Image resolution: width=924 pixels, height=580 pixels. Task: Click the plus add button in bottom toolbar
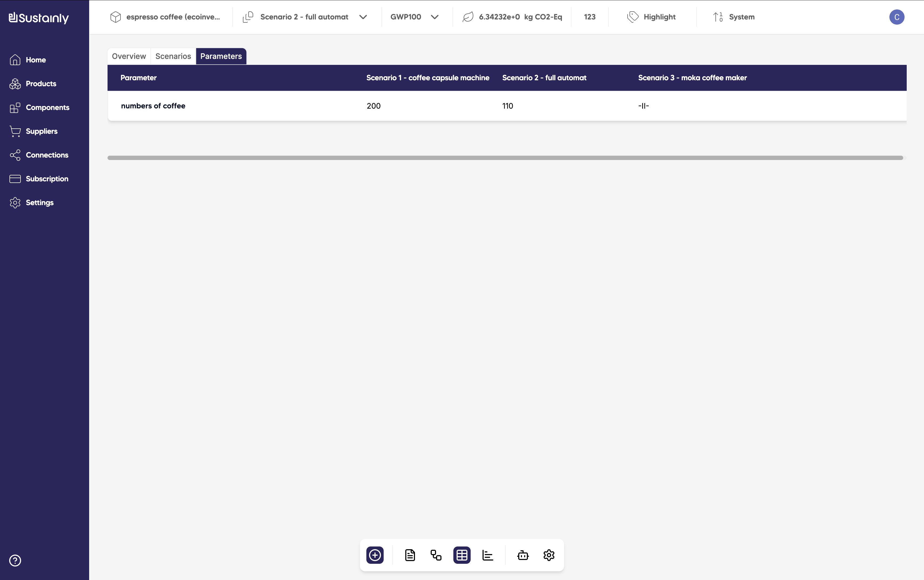[374, 555]
